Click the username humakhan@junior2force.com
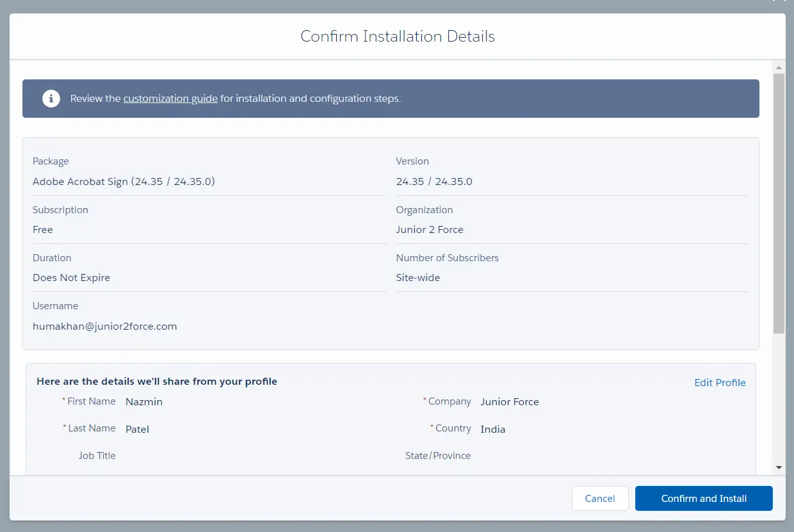This screenshot has height=532, width=794. coord(105,326)
